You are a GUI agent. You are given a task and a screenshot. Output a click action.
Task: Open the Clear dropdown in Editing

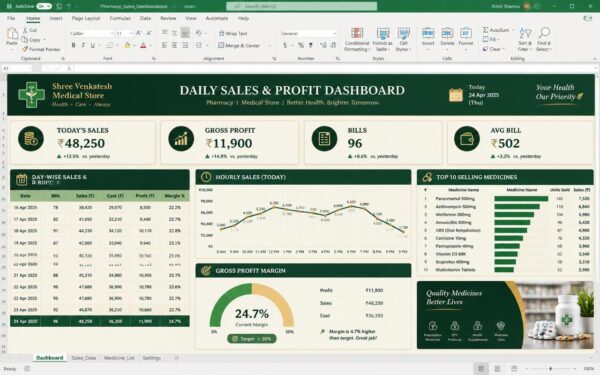(x=493, y=49)
